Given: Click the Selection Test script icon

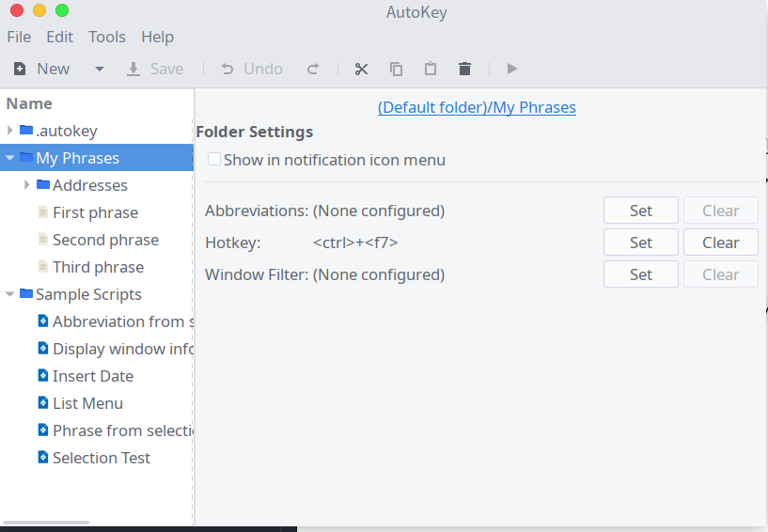Looking at the screenshot, I should [43, 457].
